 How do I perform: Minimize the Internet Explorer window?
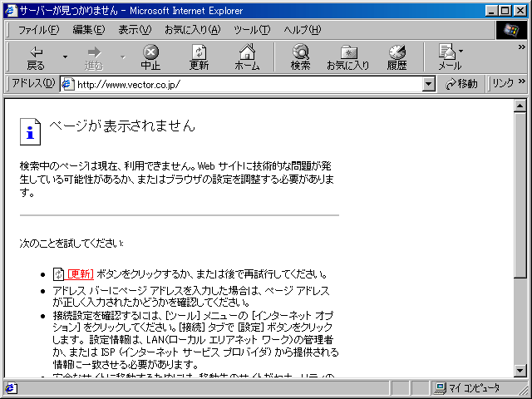point(491,11)
